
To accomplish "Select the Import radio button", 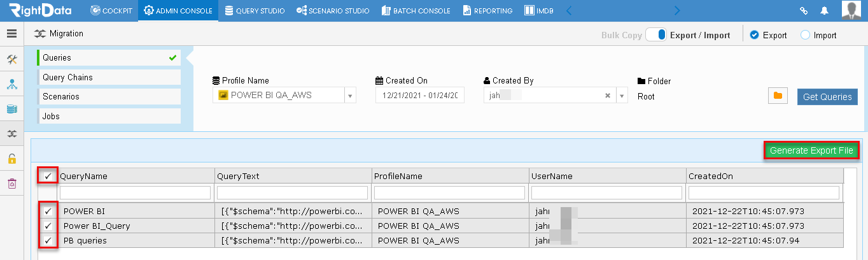I will [x=805, y=35].
